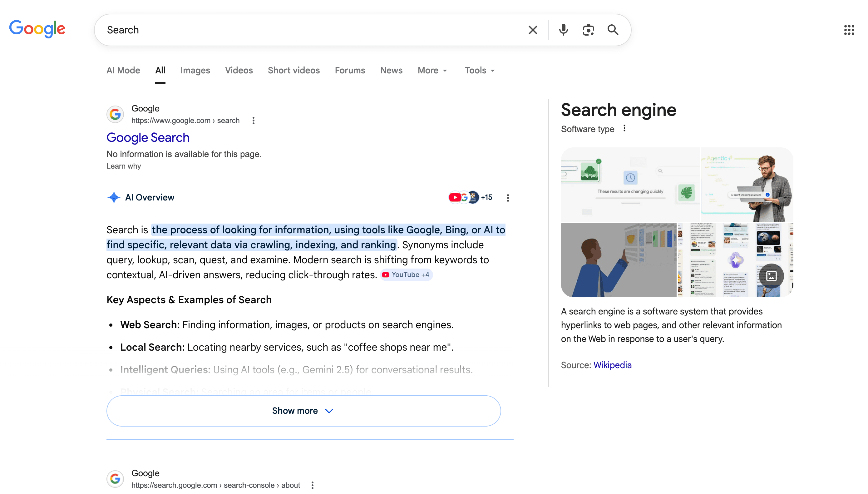This screenshot has width=868, height=494.
Task: Click the Learn why link
Action: click(123, 166)
